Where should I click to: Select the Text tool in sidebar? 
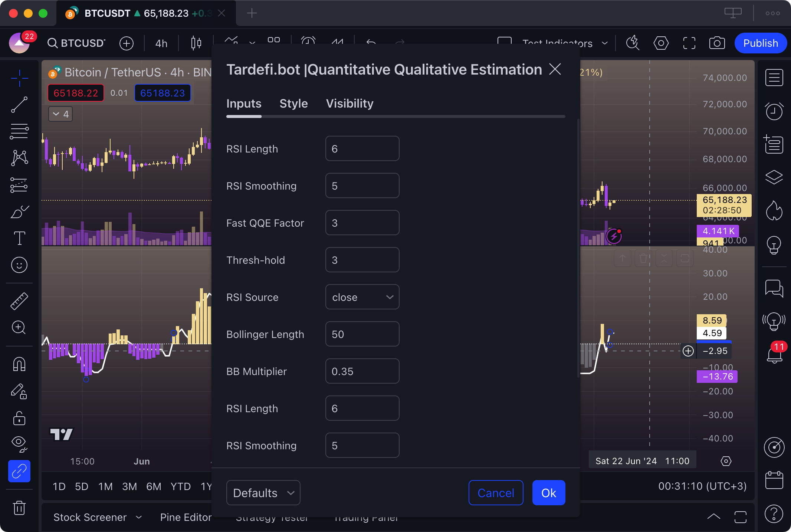(19, 238)
